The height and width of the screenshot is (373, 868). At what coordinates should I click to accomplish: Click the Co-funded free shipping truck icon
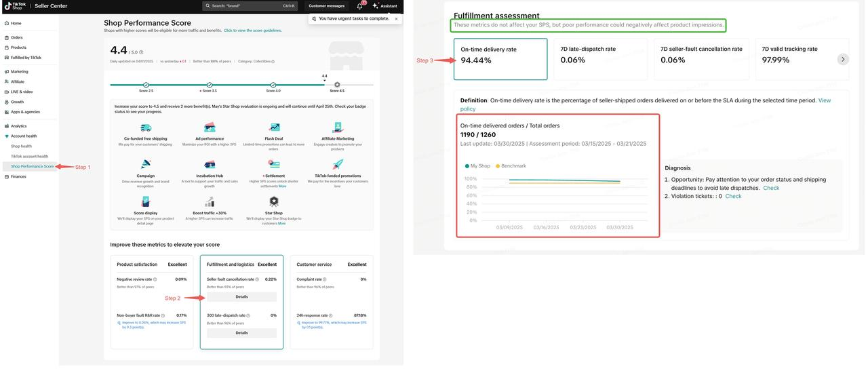145,127
